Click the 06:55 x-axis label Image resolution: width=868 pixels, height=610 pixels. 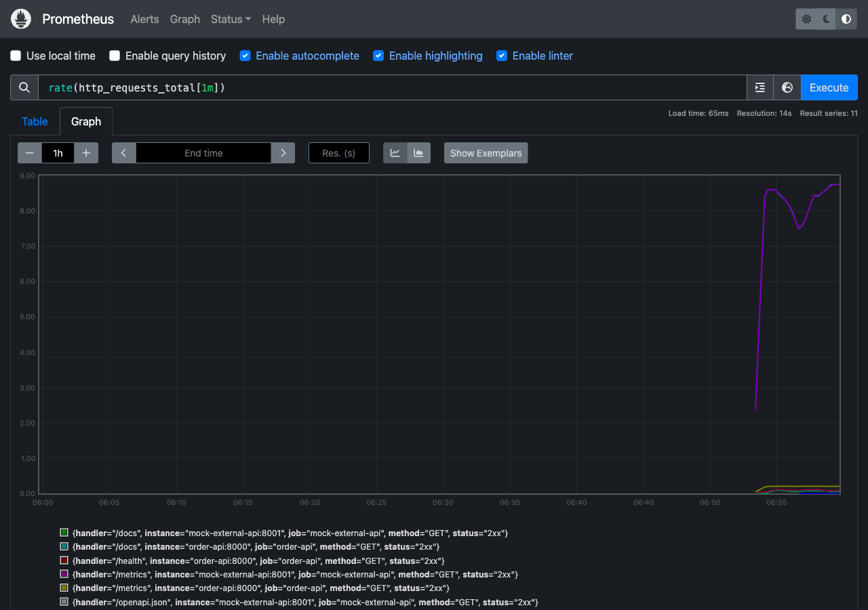click(x=776, y=503)
